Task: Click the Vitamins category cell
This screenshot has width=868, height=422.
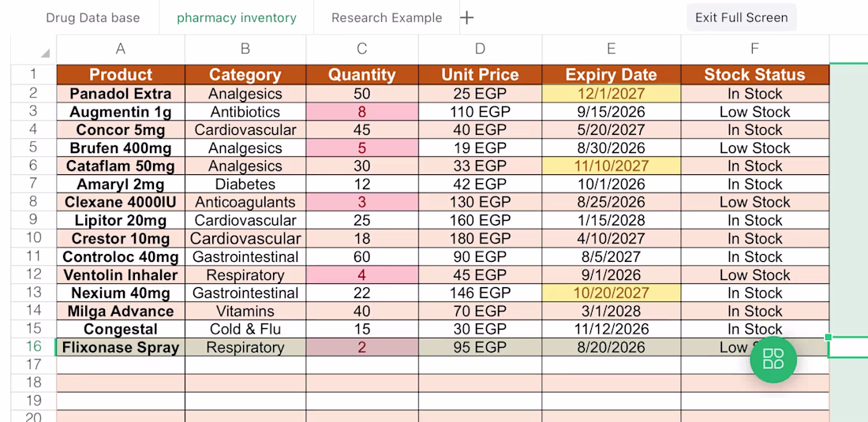Action: coord(245,311)
